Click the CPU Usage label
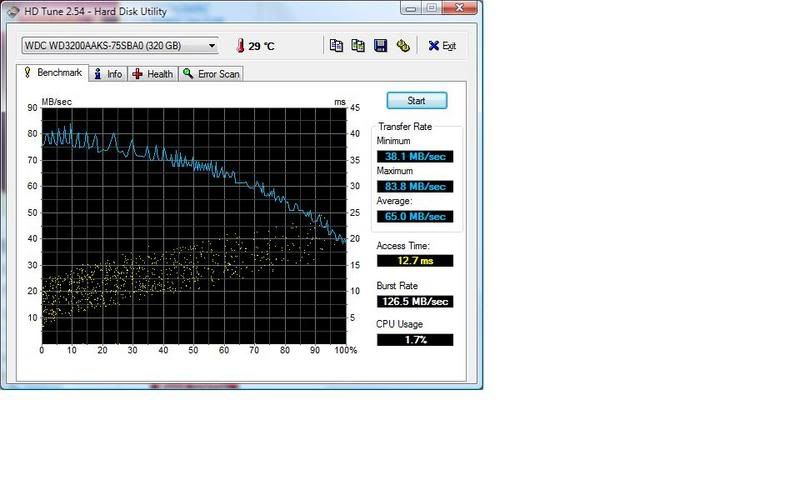Viewport: 800px width, 500px height. click(x=399, y=324)
